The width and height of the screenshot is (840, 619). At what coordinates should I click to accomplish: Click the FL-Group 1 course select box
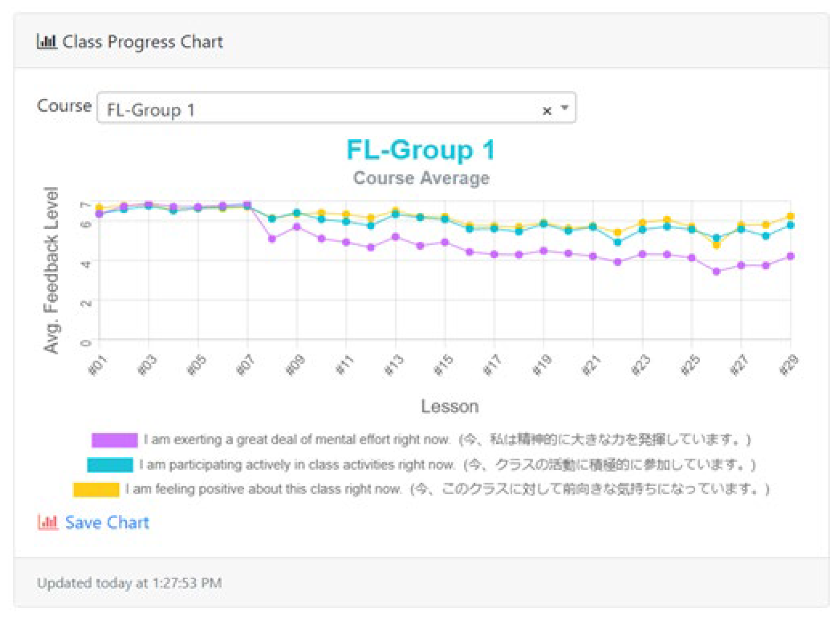(313, 108)
